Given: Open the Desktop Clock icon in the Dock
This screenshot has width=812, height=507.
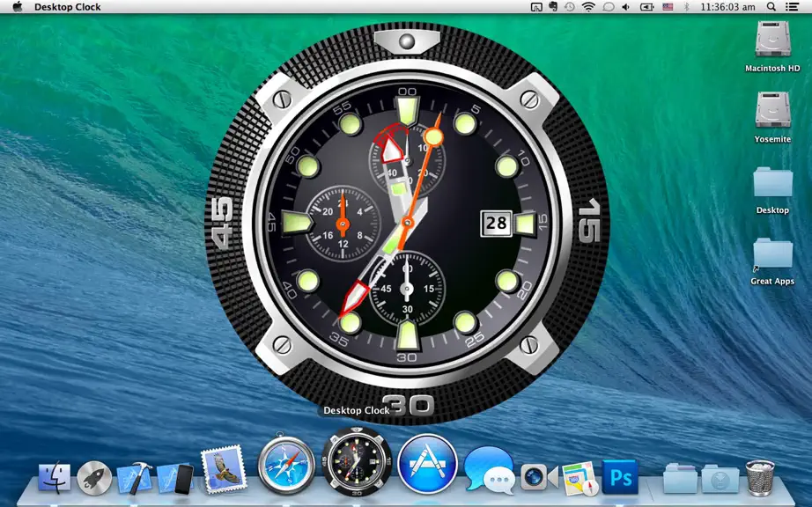Looking at the screenshot, I should click(x=357, y=462).
